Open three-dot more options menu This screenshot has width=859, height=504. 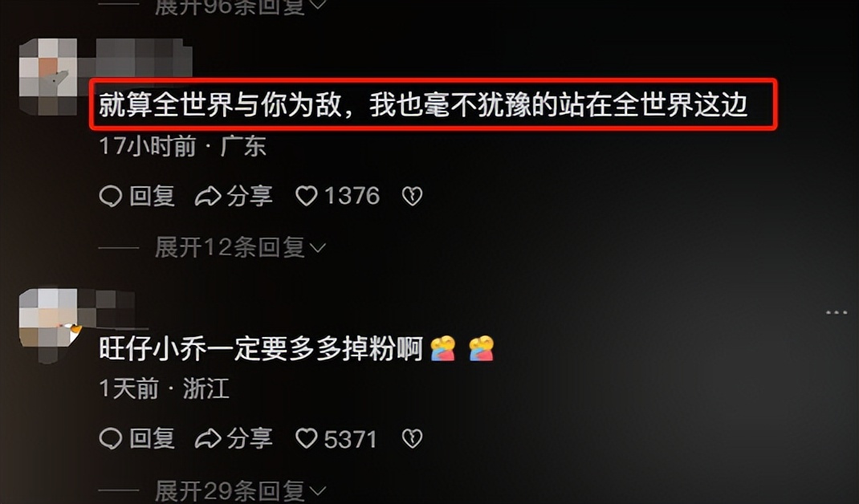point(836,313)
